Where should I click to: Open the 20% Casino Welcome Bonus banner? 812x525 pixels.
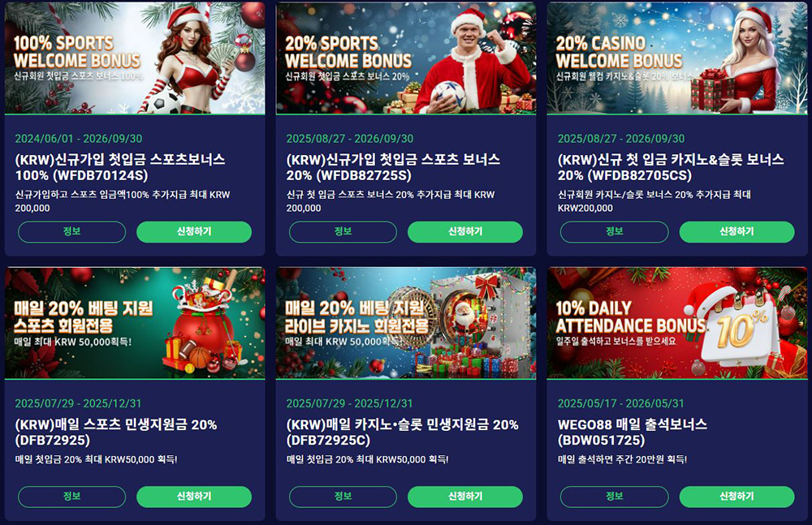pos(677,58)
